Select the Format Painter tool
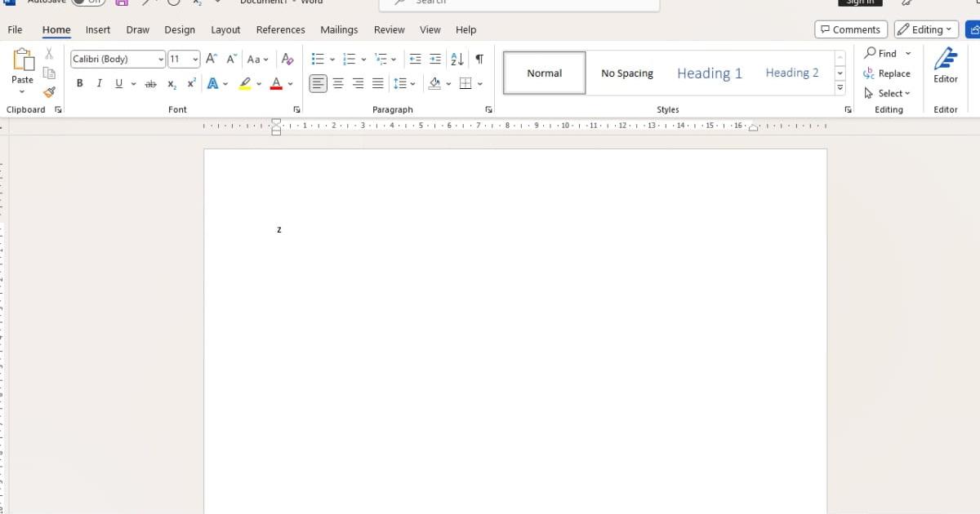The height and width of the screenshot is (514, 980). tap(49, 92)
